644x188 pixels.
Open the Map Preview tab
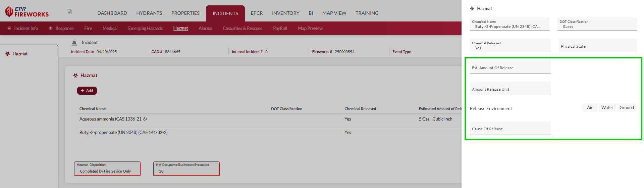(310, 28)
